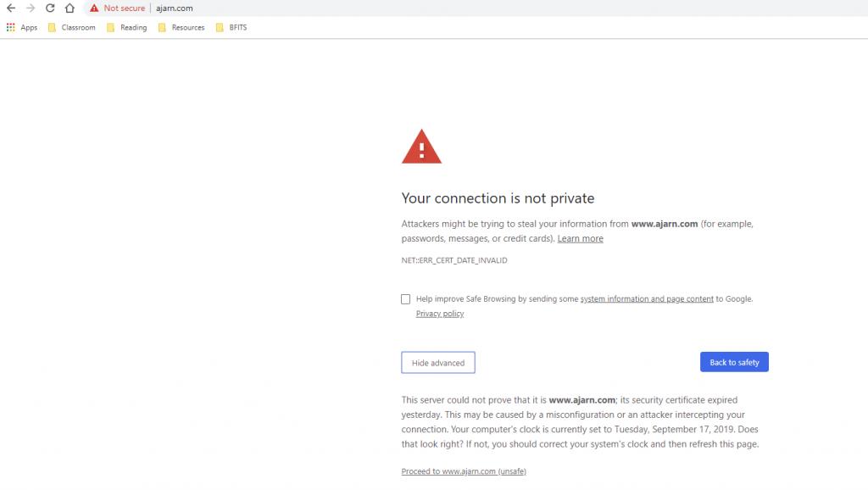Image resolution: width=868 pixels, height=490 pixels.
Task: Go back using the browser back arrow
Action: [10, 8]
